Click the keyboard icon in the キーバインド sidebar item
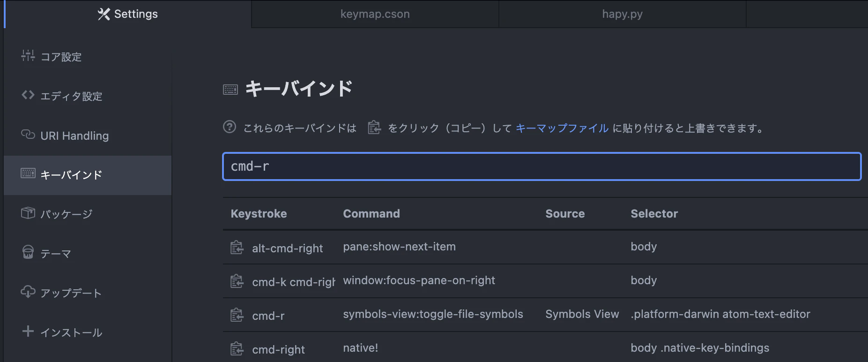Screen dimensions: 868x362 [x=28, y=173]
